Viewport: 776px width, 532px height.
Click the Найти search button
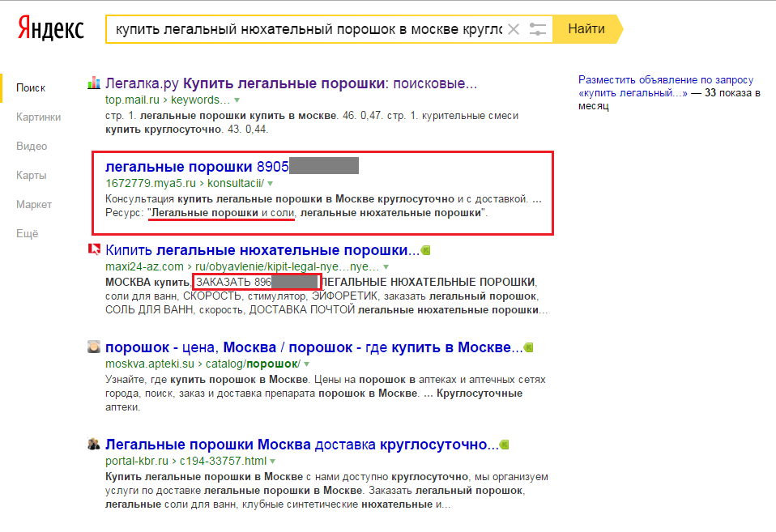[x=586, y=29]
